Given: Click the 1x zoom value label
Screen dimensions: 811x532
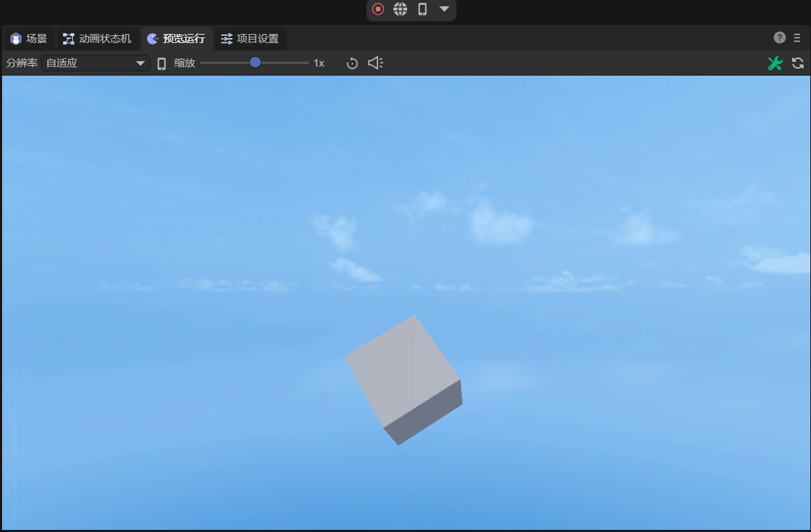Looking at the screenshot, I should 318,63.
